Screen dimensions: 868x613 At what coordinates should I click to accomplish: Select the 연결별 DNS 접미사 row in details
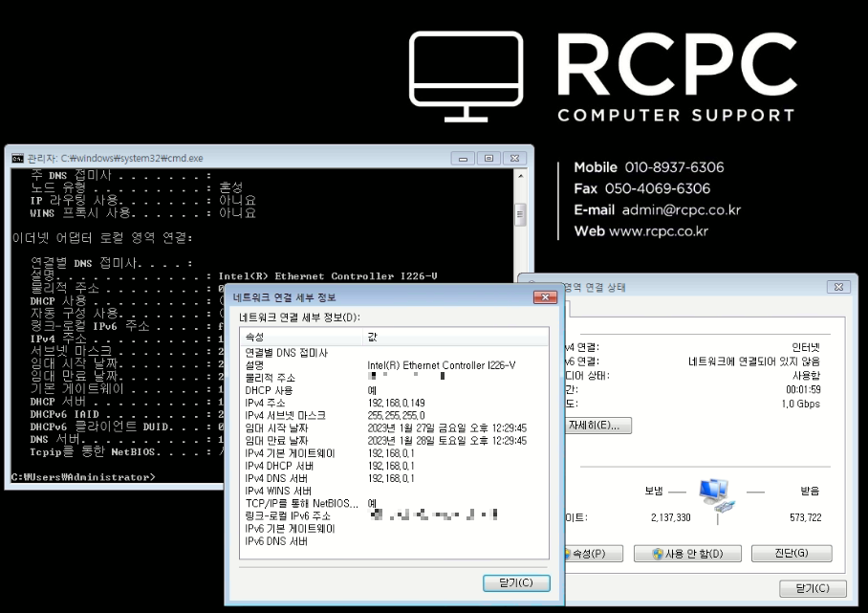coord(394,353)
